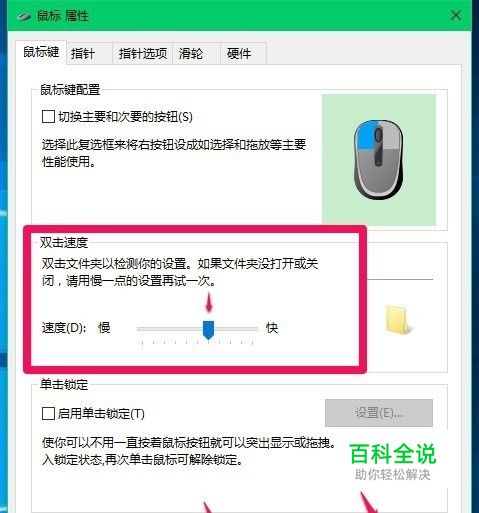The height and width of the screenshot is (513, 479).
Task: Go to the 硬件 tab
Action: (239, 53)
